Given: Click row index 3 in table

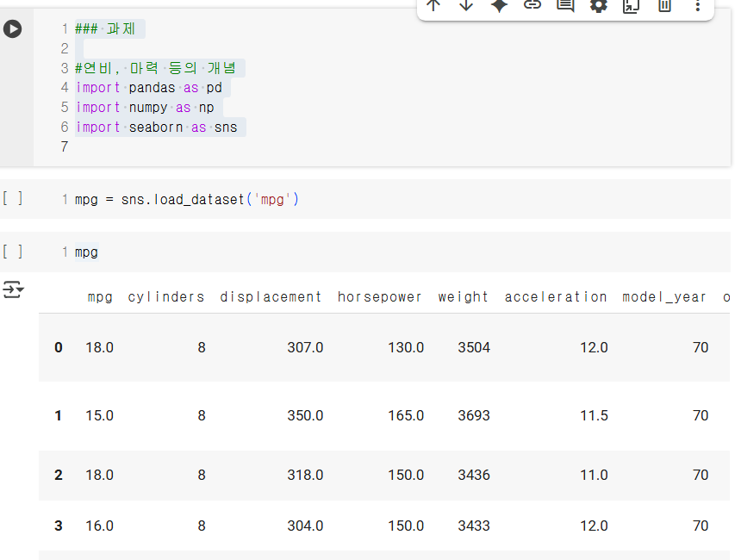Looking at the screenshot, I should (59, 526).
